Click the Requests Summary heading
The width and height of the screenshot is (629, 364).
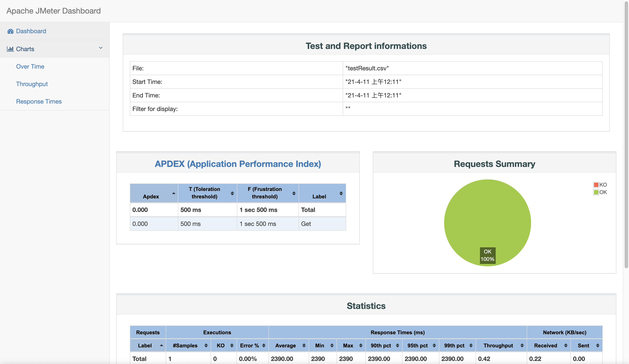click(x=494, y=164)
